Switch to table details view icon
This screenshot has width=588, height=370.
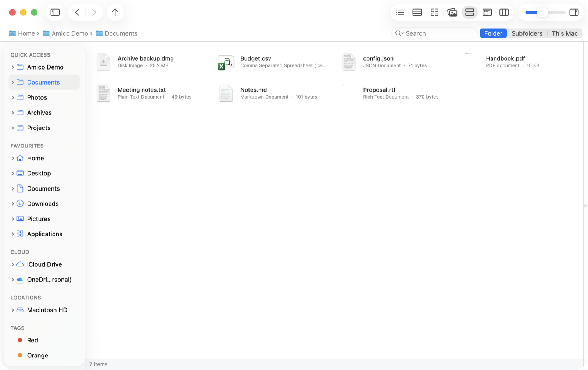tap(417, 13)
